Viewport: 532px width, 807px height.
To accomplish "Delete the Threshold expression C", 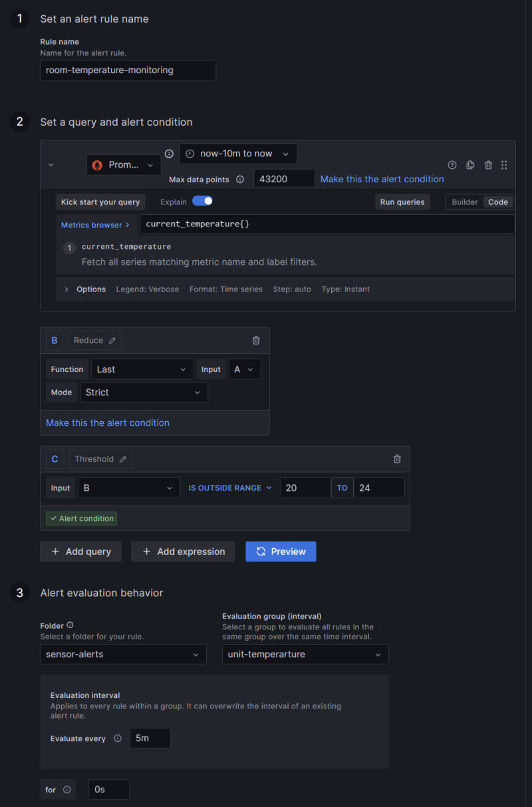I will [397, 459].
